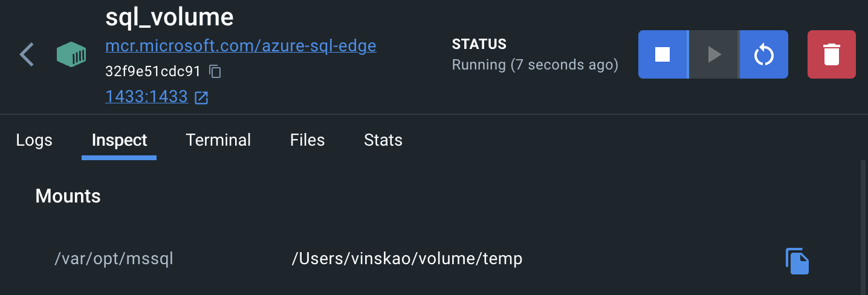Restart the container with circular arrow button
This screenshot has height=295, width=868.
[x=764, y=54]
